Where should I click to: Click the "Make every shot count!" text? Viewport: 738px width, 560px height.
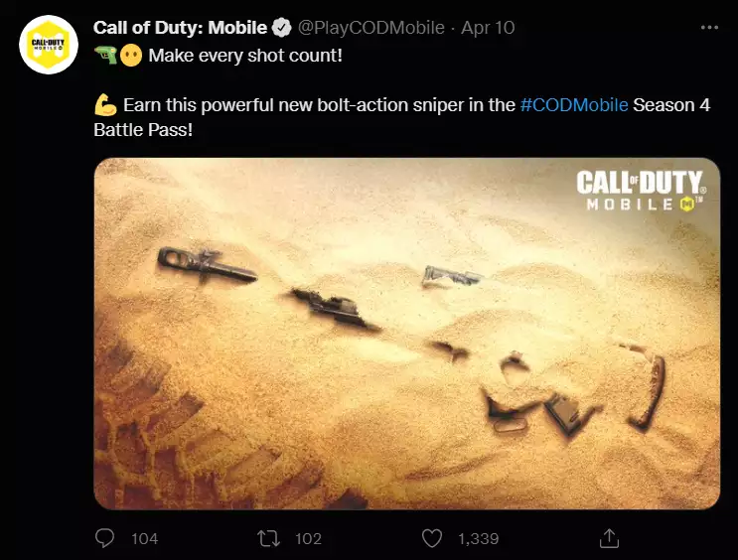coord(244,55)
